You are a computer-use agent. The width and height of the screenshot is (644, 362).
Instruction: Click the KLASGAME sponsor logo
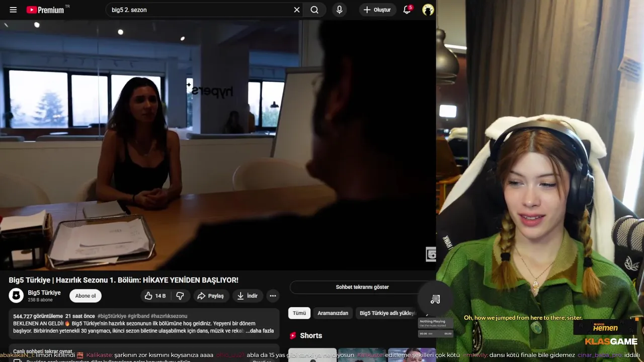(x=611, y=342)
